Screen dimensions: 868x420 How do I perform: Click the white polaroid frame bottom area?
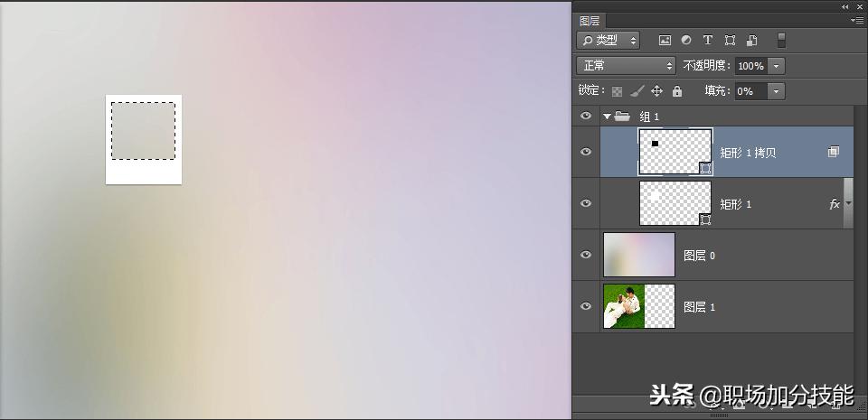click(144, 173)
